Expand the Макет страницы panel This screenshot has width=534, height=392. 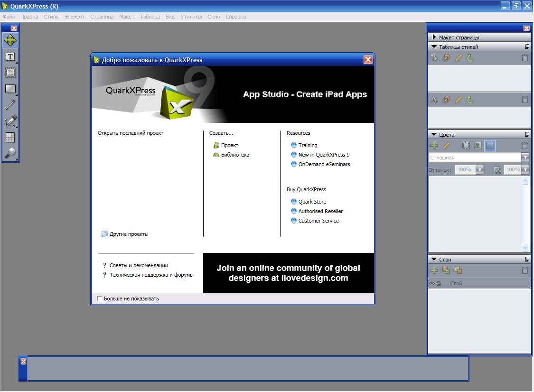tap(434, 37)
